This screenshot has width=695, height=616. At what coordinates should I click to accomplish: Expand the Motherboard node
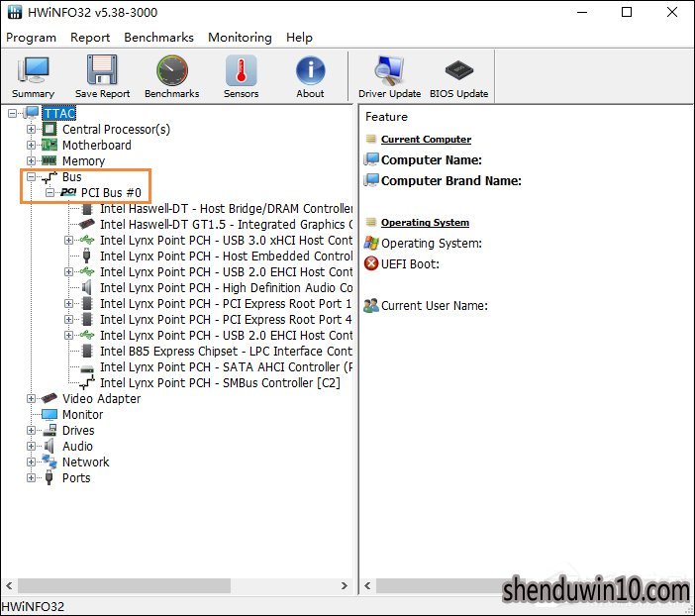[x=31, y=145]
